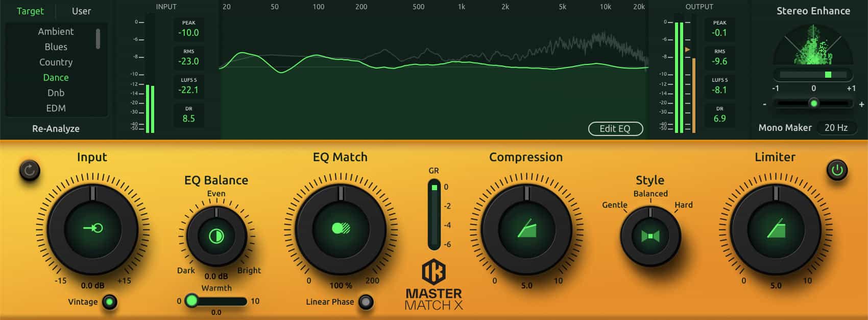The width and height of the screenshot is (868, 320).
Task: Click the EQ Balance knob icon
Action: 216,236
